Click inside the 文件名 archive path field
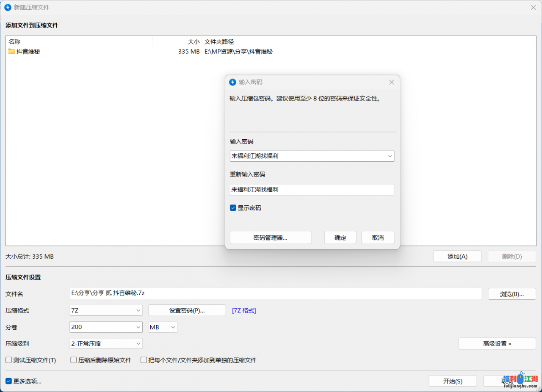Screen dimensions: 542x392 (x=275, y=294)
